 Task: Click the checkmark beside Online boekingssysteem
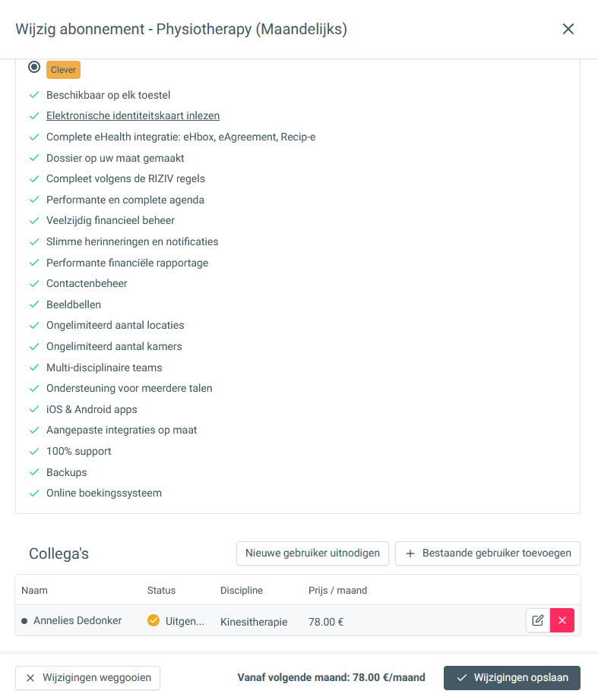point(33,493)
